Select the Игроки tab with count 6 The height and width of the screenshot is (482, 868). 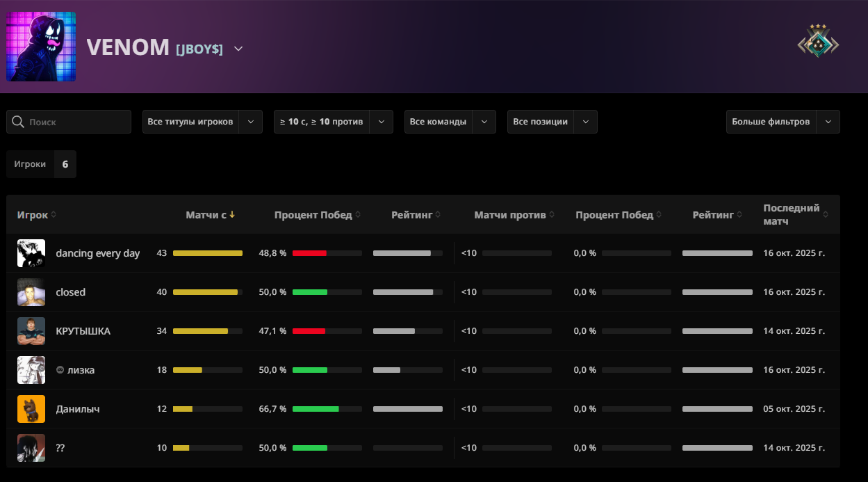[x=42, y=164]
